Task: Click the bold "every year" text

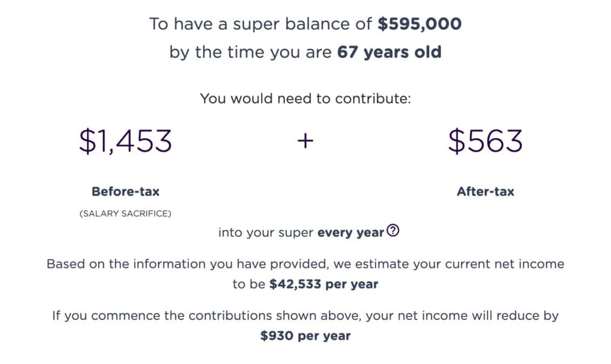Action: 351,232
